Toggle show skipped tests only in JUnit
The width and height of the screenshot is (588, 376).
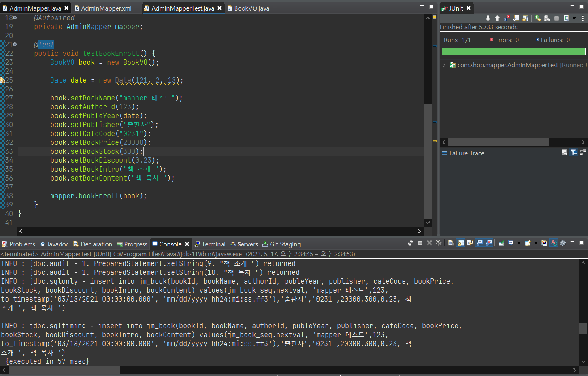(x=516, y=18)
